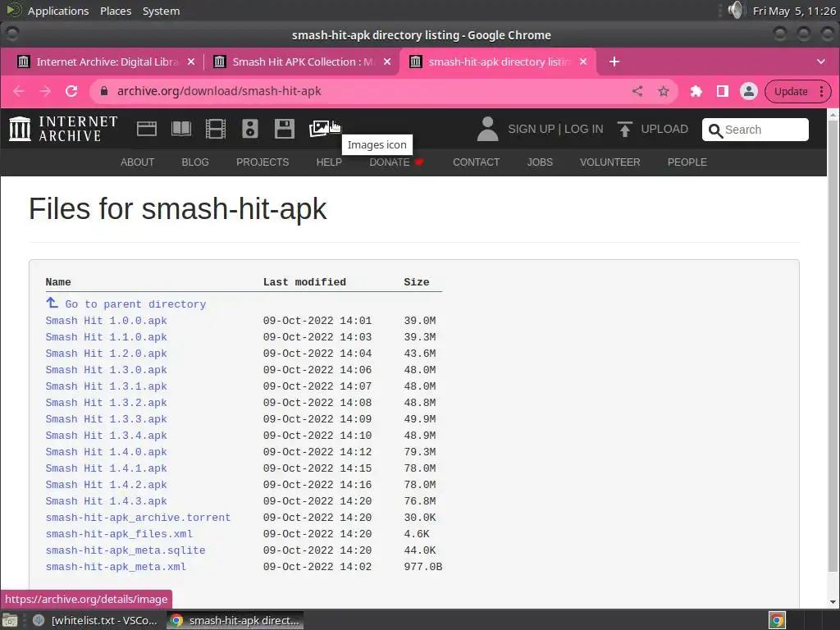Open the JOBS link
This screenshot has width=840, height=630.
[x=540, y=162]
